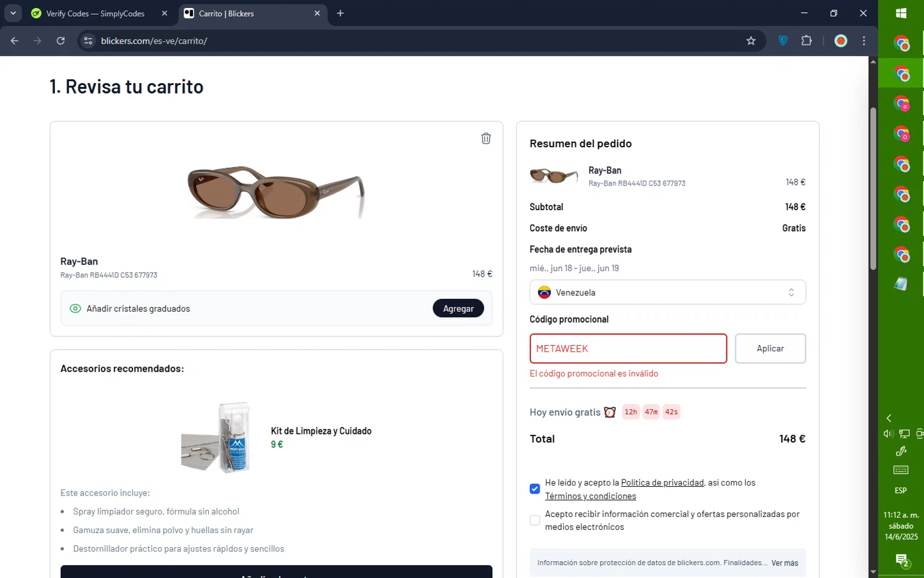
Task: Reload the Blickers cart page
Action: [x=60, y=41]
